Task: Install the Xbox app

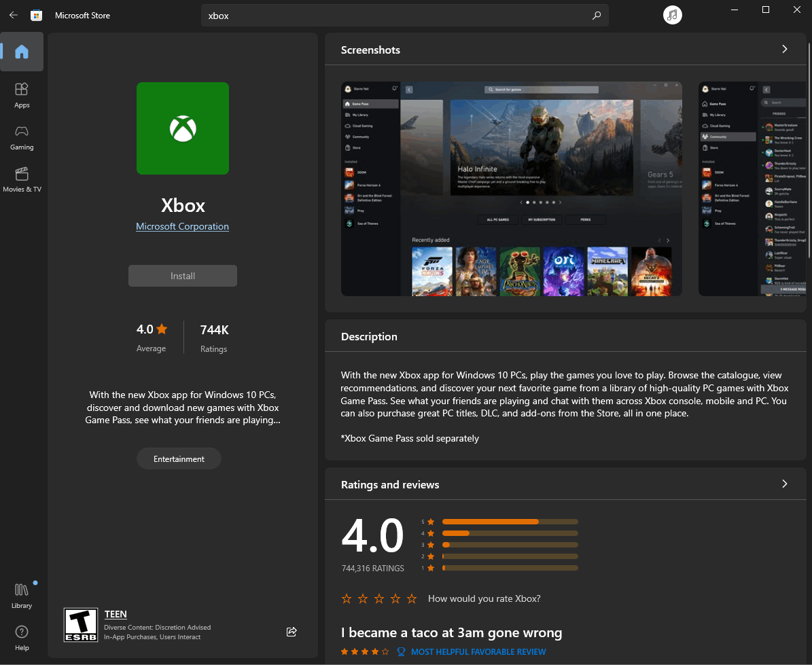Action: pyautogui.click(x=183, y=276)
